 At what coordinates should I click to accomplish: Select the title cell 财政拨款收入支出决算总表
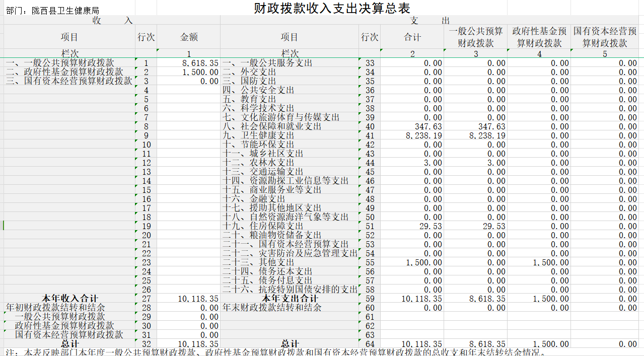pos(332,9)
